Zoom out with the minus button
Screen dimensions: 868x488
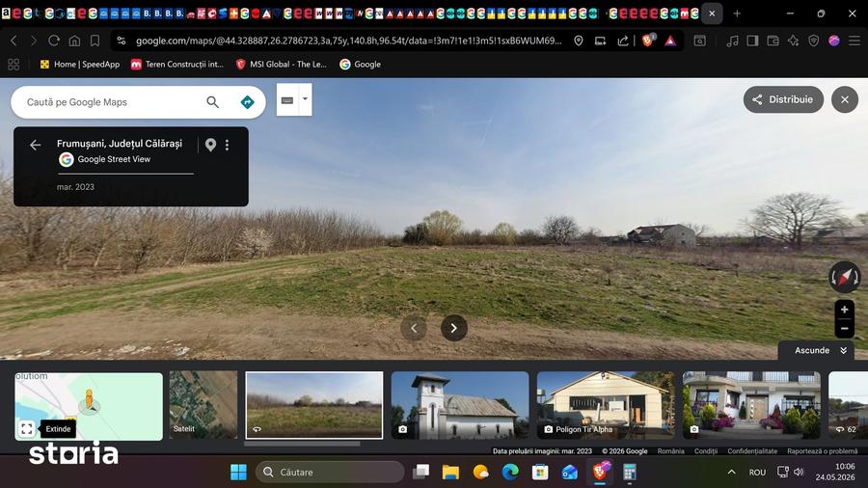[844, 329]
